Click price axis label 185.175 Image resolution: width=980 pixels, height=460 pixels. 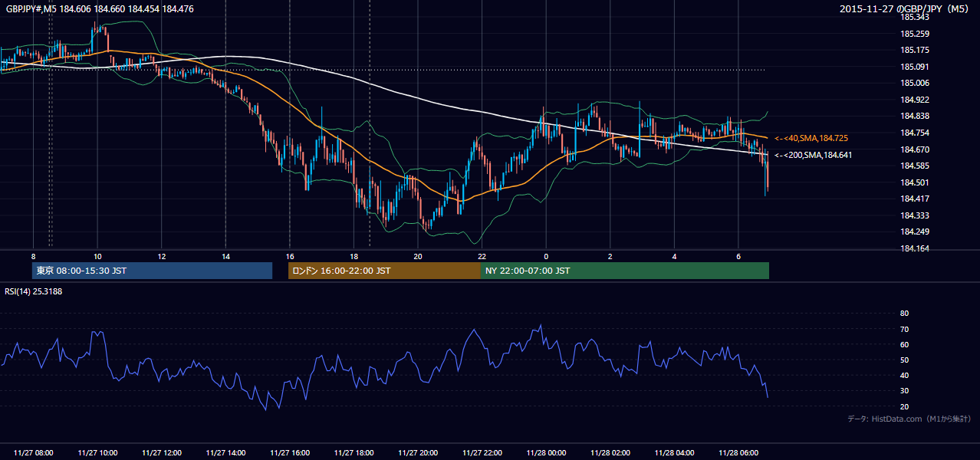point(915,50)
